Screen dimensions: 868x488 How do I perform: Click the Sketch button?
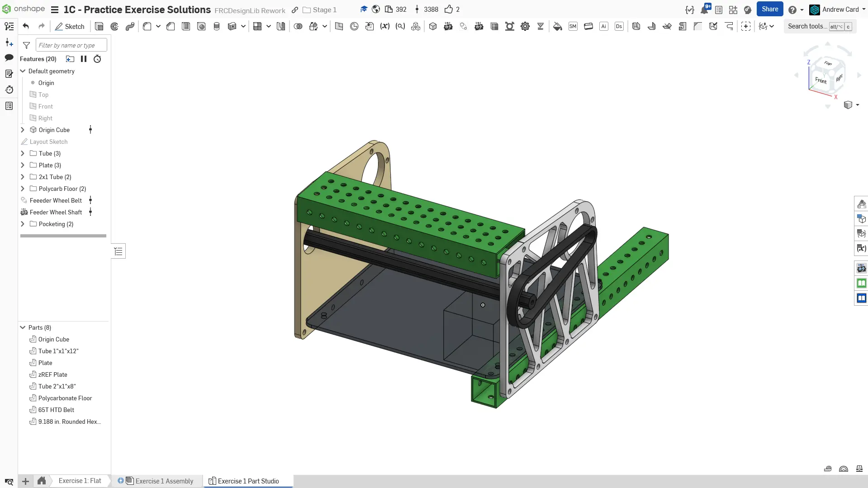70,26
